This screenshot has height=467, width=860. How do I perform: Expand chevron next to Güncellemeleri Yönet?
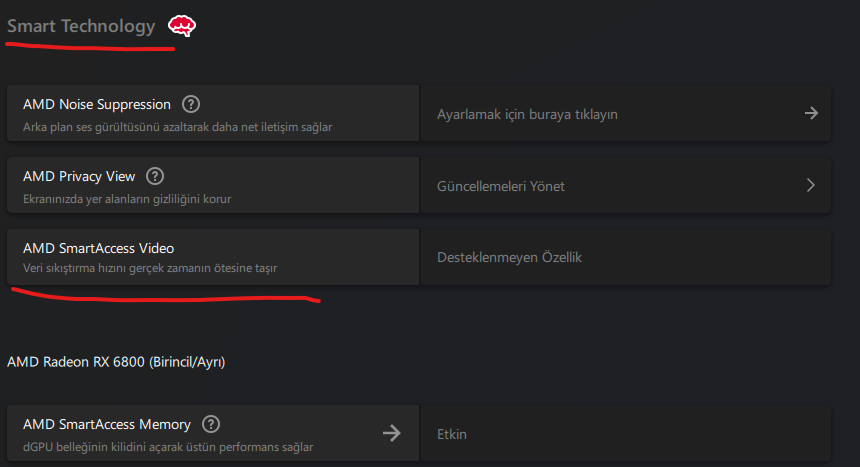point(811,185)
